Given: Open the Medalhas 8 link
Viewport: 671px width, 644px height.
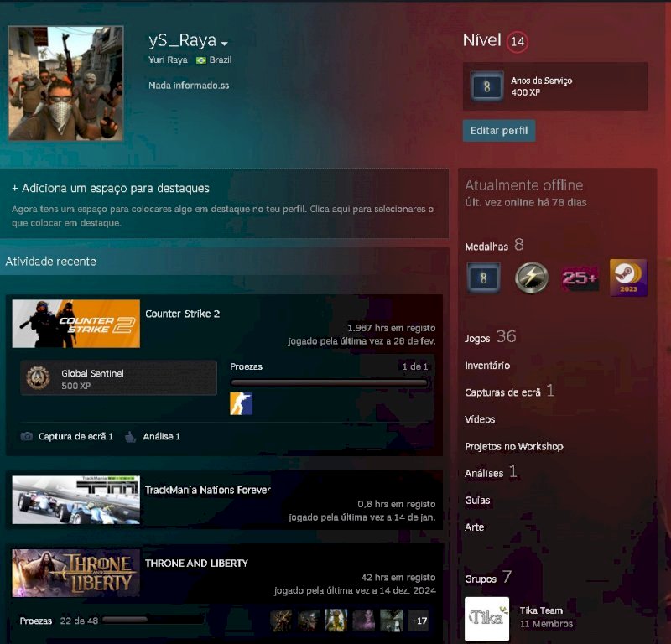Looking at the screenshot, I should tap(494, 245).
